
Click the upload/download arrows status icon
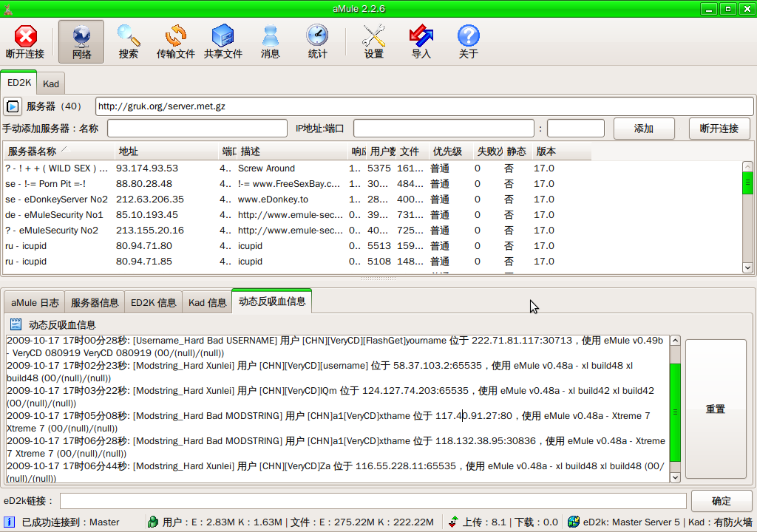[x=453, y=522]
